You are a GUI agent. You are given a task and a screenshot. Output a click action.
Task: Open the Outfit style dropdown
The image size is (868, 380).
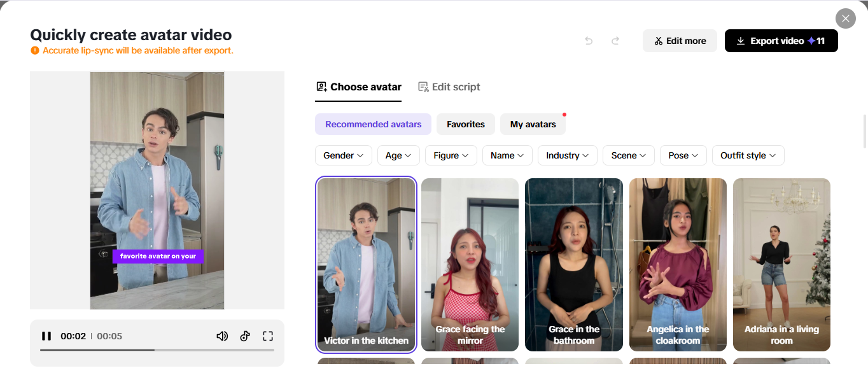(748, 155)
